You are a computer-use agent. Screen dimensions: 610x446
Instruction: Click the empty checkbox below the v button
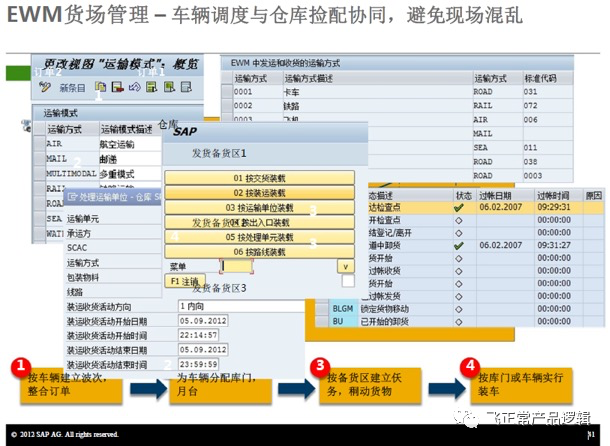click(x=348, y=281)
